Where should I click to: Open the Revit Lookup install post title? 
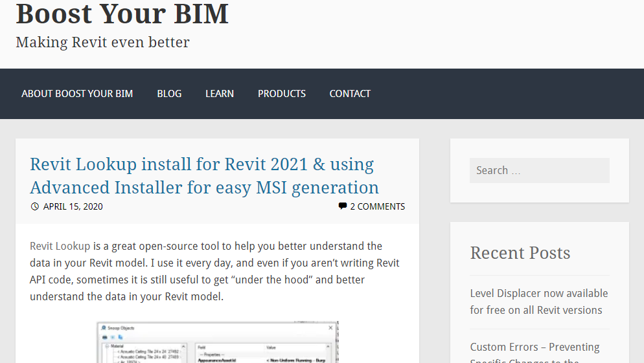204,175
